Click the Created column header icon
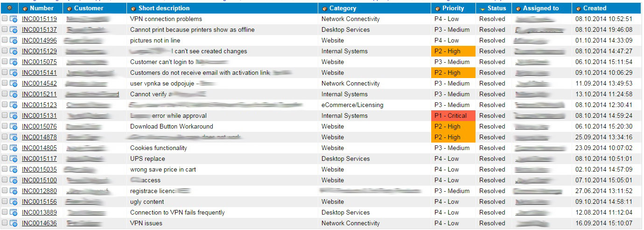 578,8
